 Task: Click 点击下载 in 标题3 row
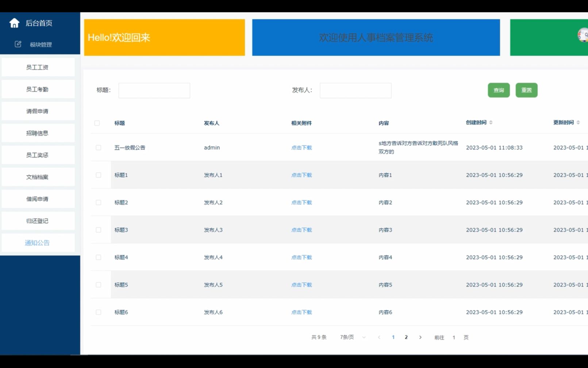coord(301,230)
